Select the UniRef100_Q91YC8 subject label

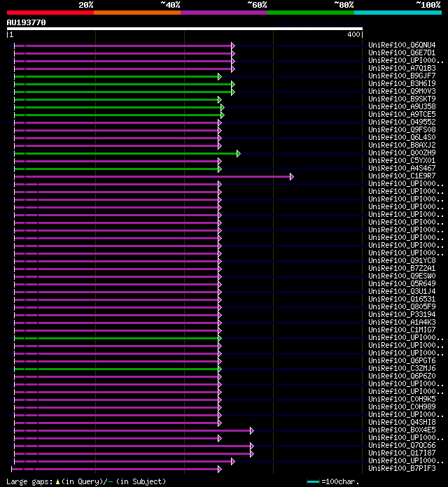[x=402, y=260]
